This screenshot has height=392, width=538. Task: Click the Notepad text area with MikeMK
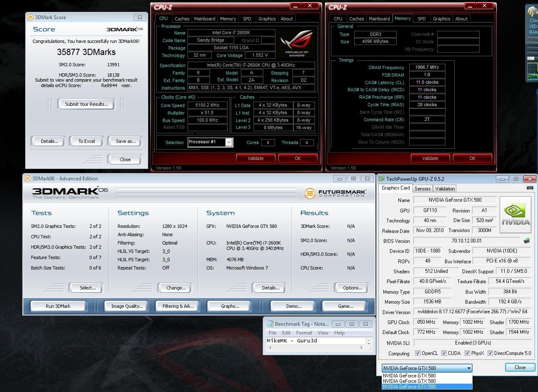click(316, 341)
